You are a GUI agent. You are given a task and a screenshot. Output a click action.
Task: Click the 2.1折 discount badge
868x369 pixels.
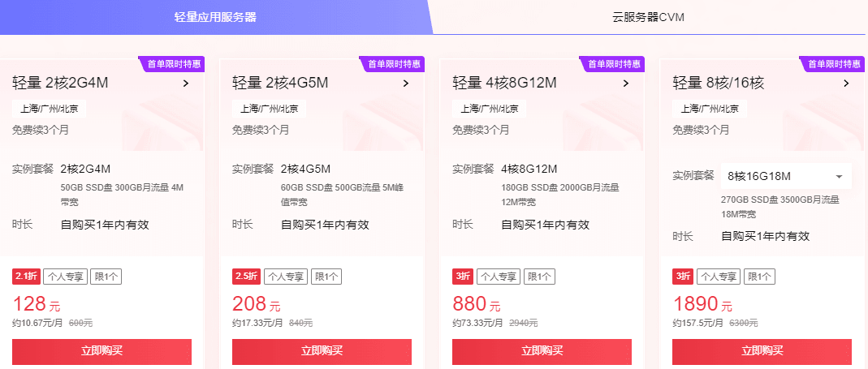[25, 277]
